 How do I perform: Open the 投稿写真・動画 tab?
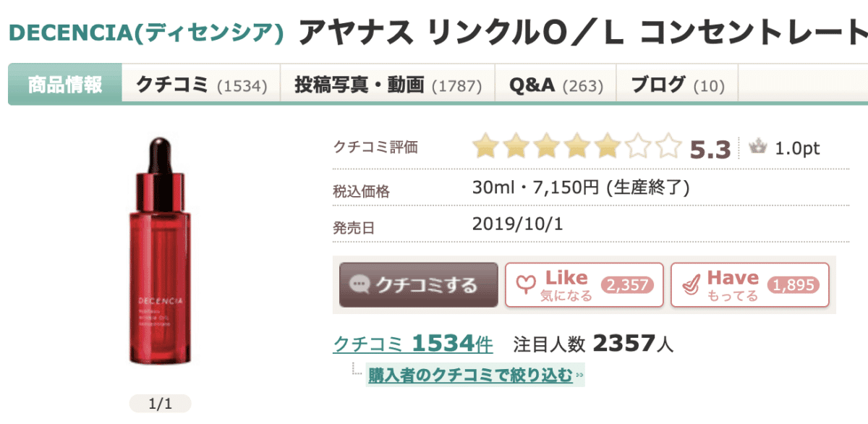click(x=388, y=85)
